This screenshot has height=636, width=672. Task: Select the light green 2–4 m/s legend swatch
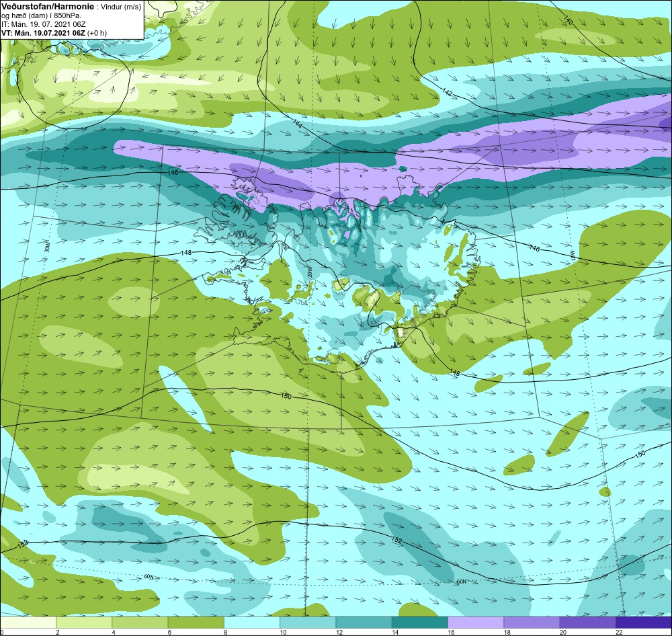(x=84, y=622)
